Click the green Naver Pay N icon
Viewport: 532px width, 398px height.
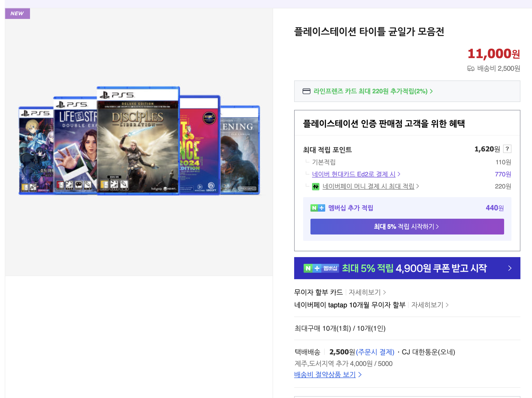[x=315, y=186]
